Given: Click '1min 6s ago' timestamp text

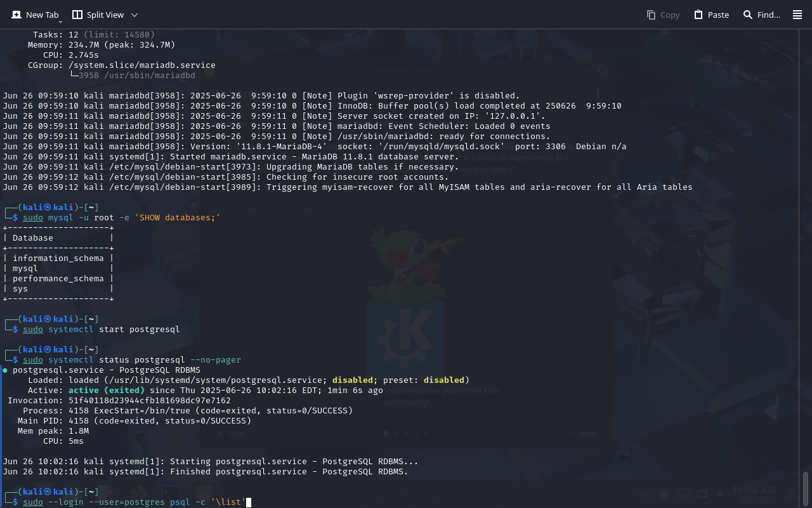Looking at the screenshot, I should click(x=355, y=391).
